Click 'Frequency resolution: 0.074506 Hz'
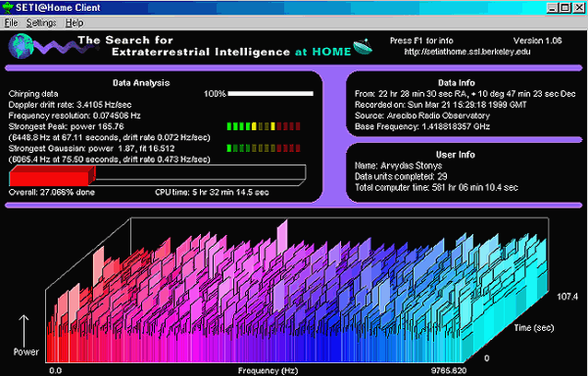 tap(74, 116)
